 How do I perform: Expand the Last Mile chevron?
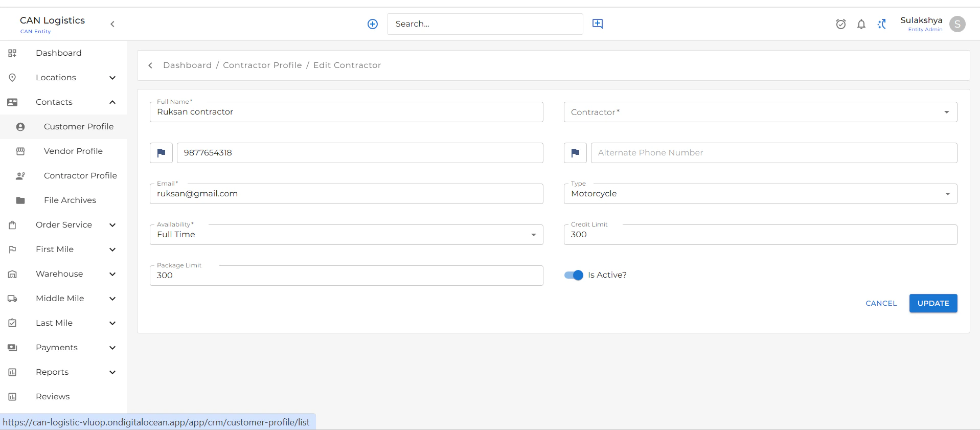click(112, 323)
